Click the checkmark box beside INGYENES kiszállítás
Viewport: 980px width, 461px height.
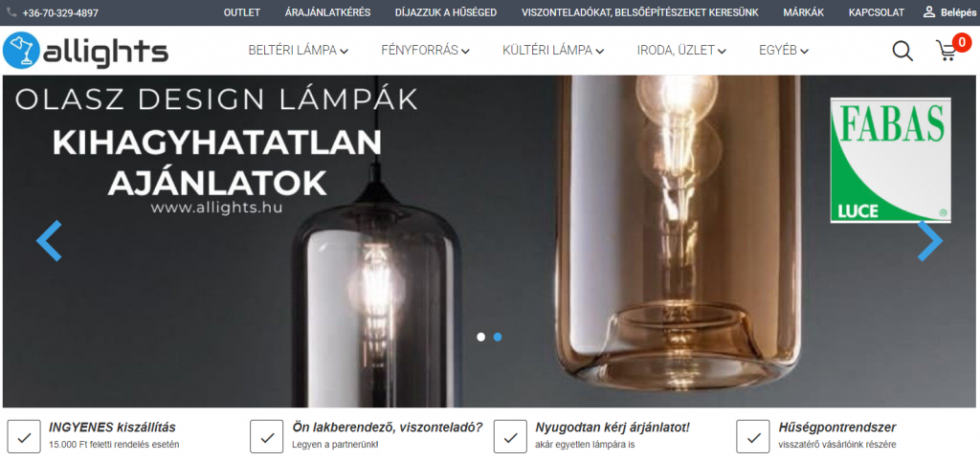[x=24, y=436]
